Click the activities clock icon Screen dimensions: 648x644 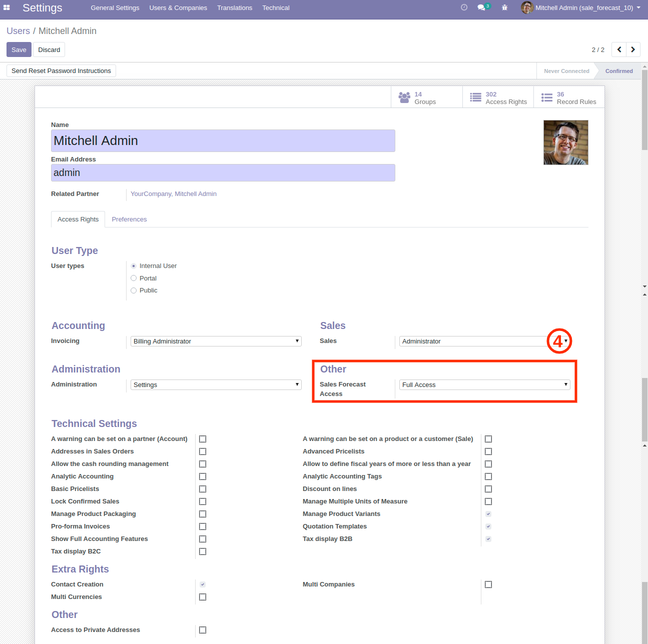tap(464, 7)
